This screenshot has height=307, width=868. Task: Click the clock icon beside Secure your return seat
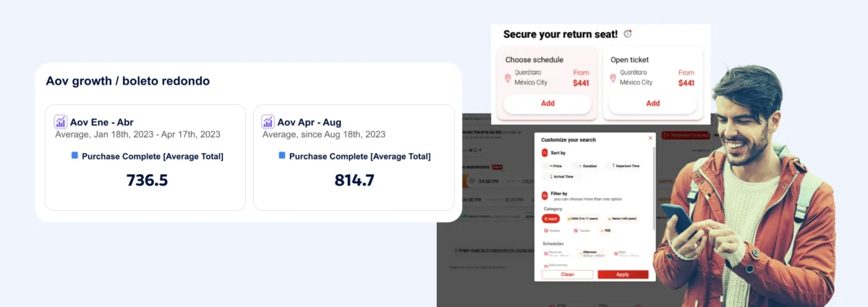point(628,34)
